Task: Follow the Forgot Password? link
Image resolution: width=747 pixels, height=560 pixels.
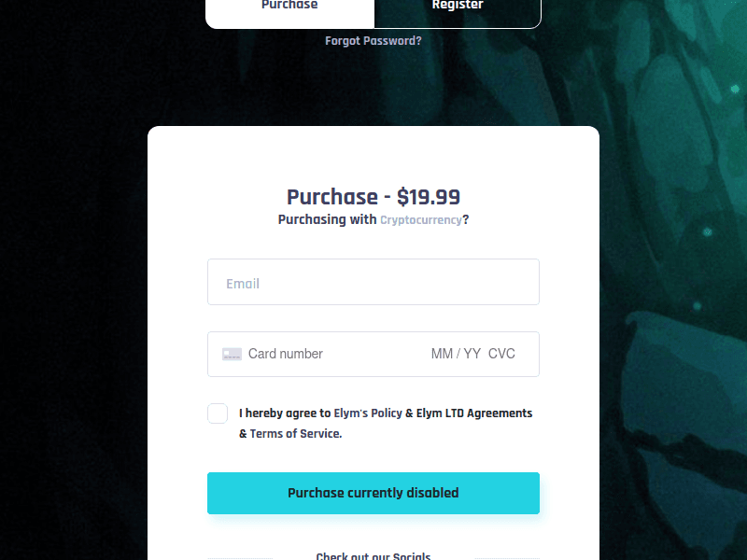Action: 373,41
